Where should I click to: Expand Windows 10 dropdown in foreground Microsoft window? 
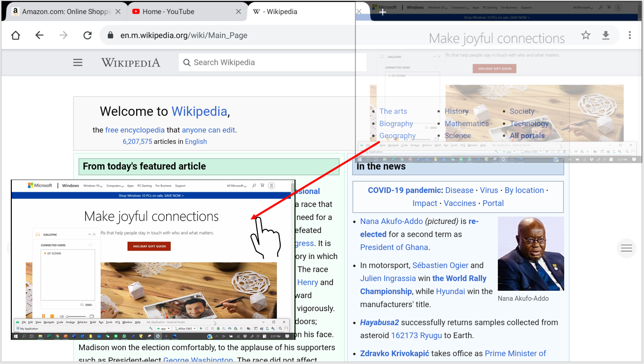(x=93, y=186)
